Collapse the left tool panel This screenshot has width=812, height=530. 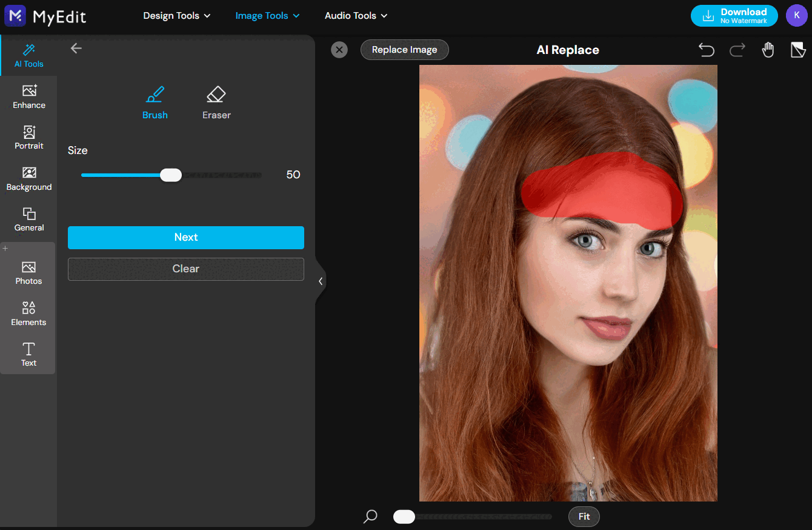(321, 281)
